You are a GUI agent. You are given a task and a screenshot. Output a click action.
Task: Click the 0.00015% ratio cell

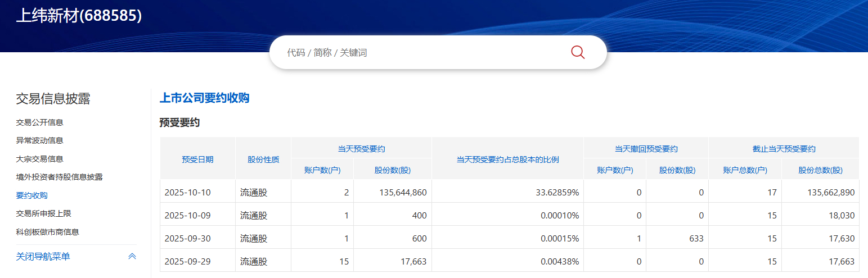pyautogui.click(x=507, y=238)
